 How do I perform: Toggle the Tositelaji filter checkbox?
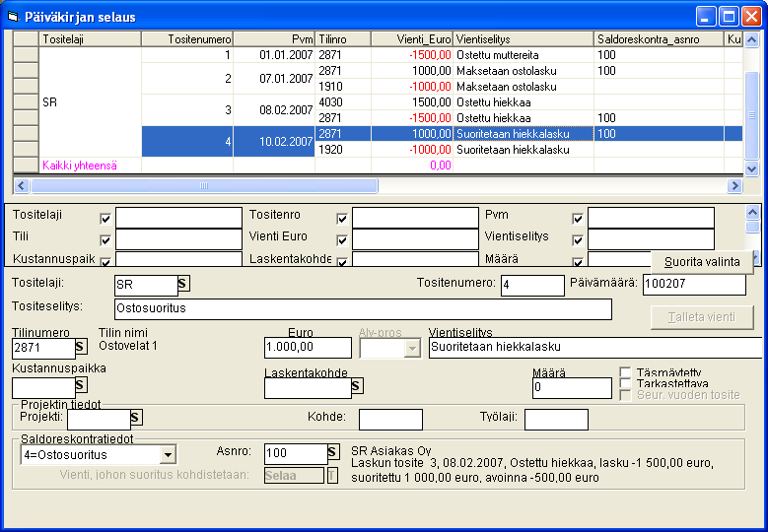click(105, 219)
